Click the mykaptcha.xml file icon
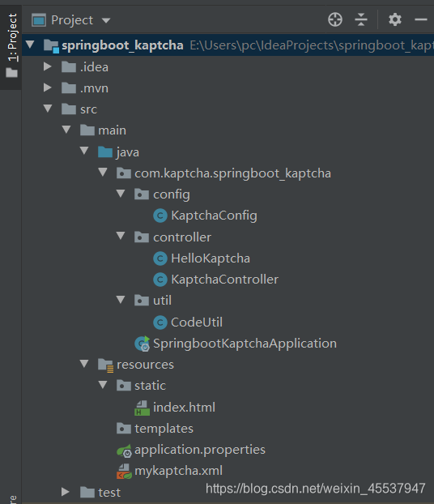Screen dimensions: 434x504 coord(124,472)
